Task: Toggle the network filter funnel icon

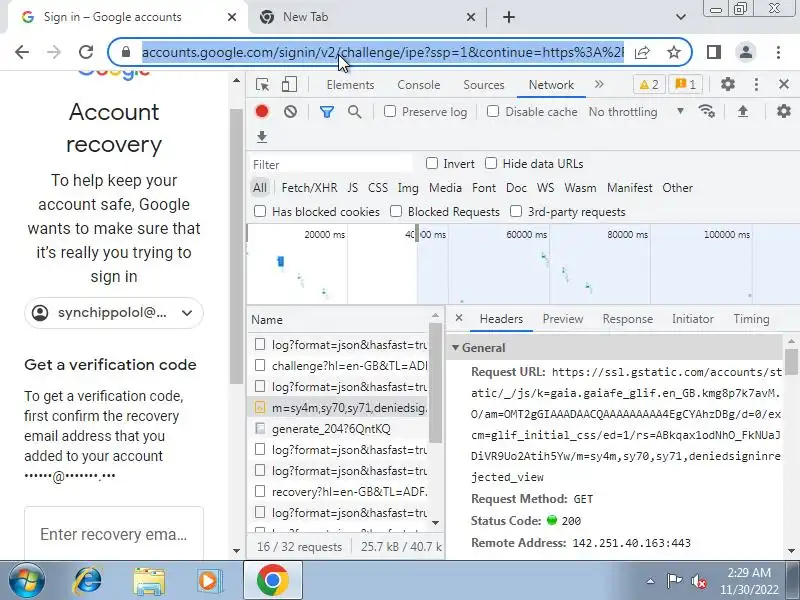Action: 327,112
